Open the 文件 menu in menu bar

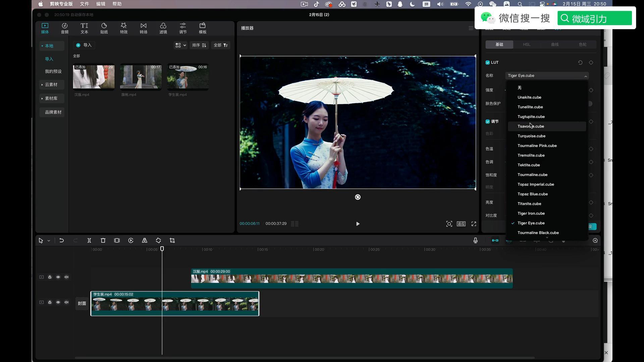(84, 4)
